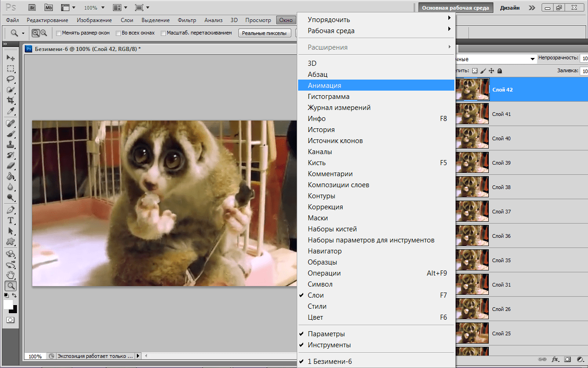Select the Pen tool
588x368 pixels.
(10, 210)
